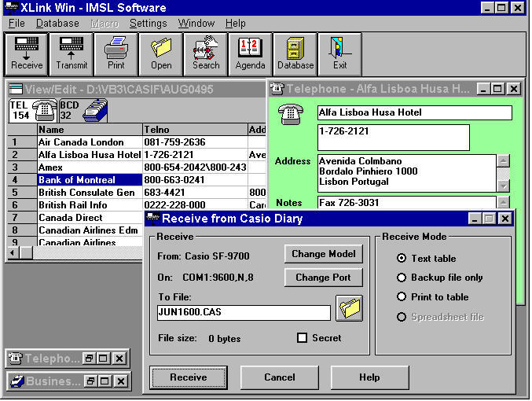Open the Window menu
Image resolution: width=532 pixels, height=401 pixels.
click(x=196, y=23)
